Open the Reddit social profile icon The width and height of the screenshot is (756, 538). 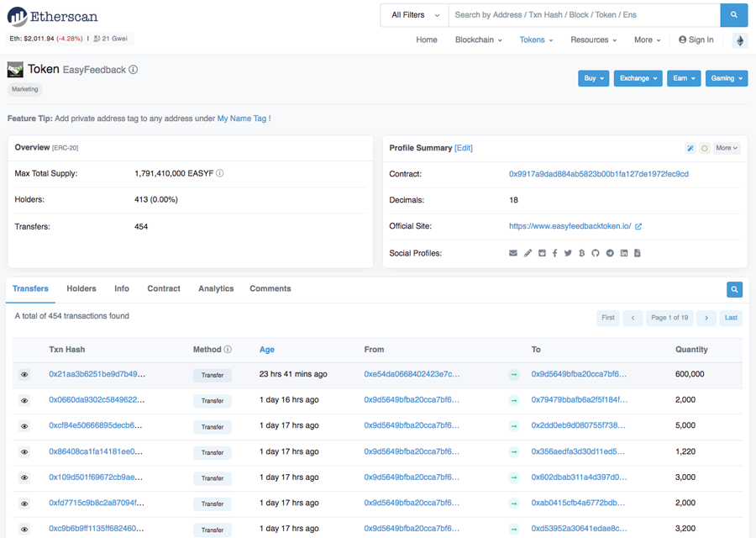(542, 253)
